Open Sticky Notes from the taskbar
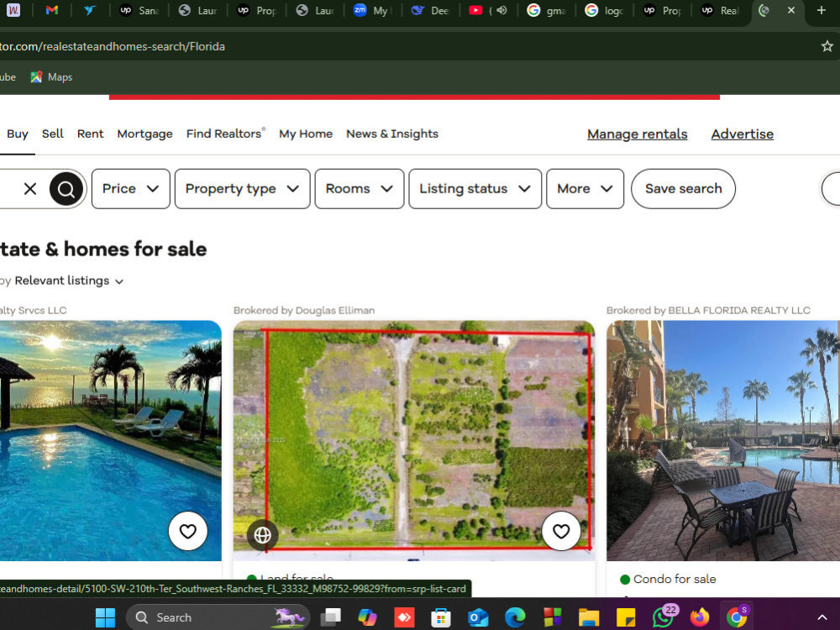This screenshot has width=840, height=630. click(625, 617)
